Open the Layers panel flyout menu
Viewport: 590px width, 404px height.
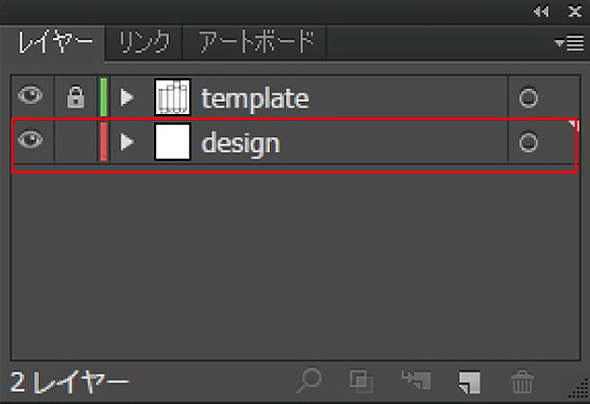click(x=569, y=43)
